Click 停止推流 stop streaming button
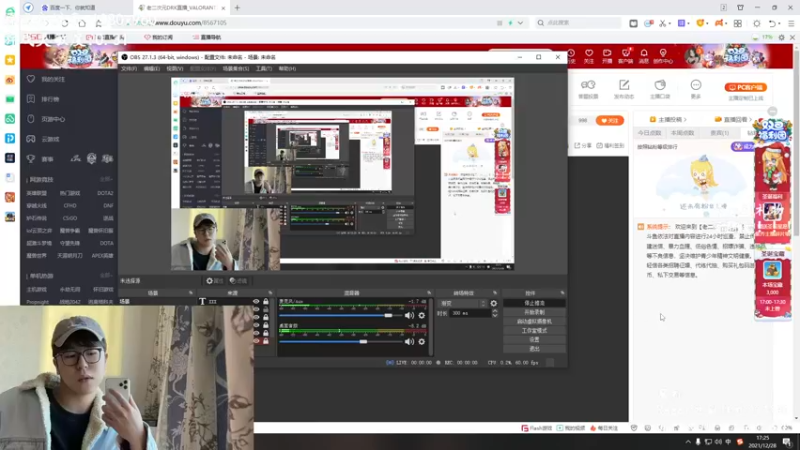The height and width of the screenshot is (450, 800). pos(534,303)
